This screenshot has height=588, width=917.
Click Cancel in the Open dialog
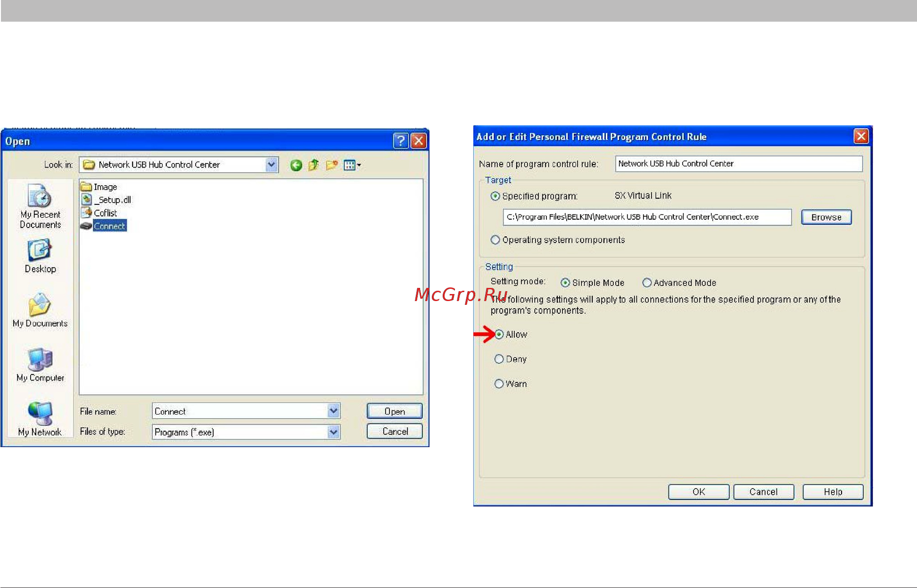pos(395,431)
